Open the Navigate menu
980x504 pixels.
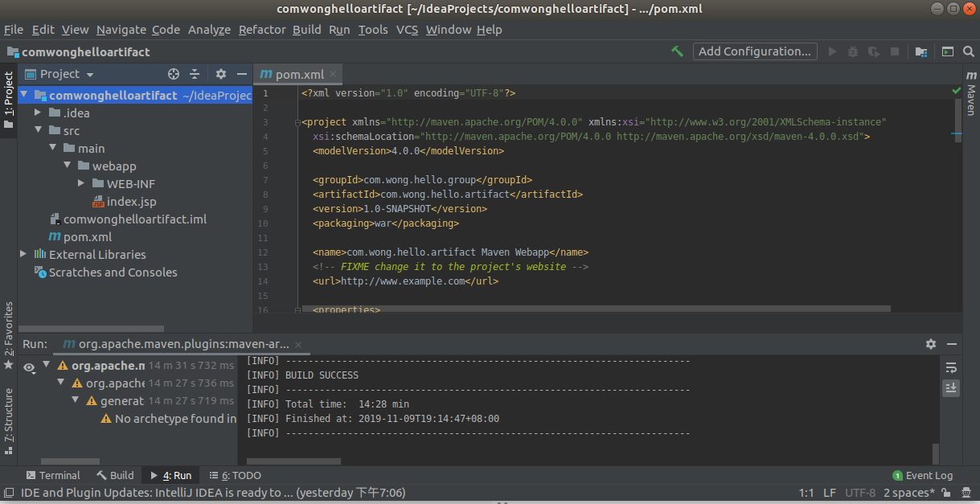(x=121, y=30)
